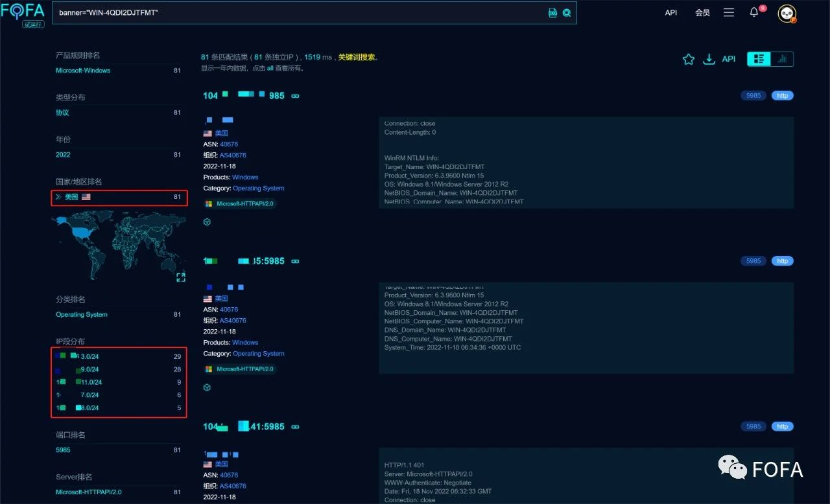Open the hamburger menu in header
830x504 pixels.
pyautogui.click(x=729, y=12)
